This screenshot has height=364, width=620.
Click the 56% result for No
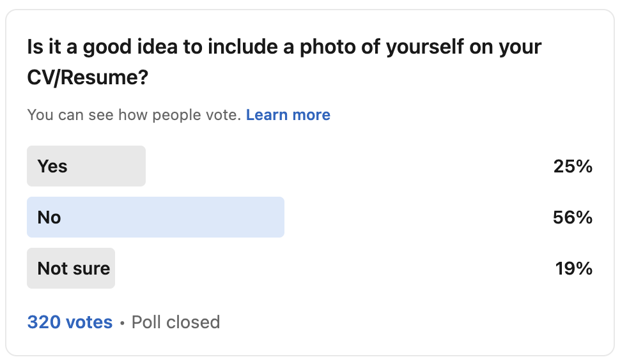click(573, 218)
